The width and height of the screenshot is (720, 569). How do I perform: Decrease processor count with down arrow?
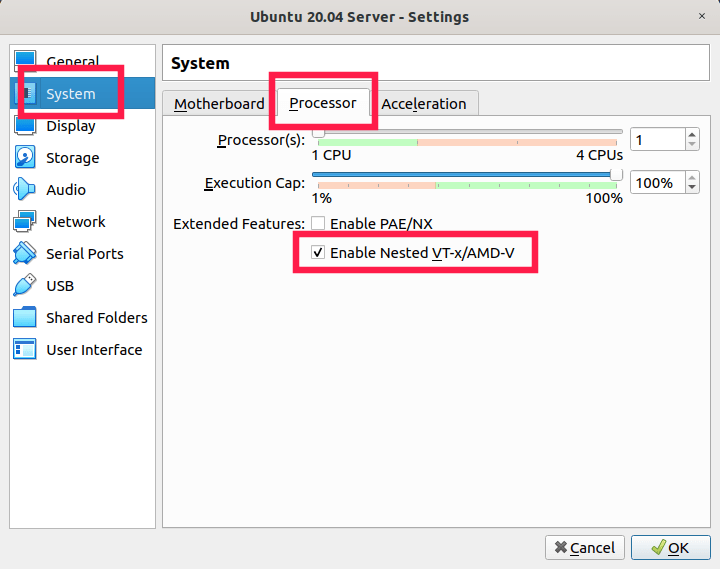[x=692, y=144]
